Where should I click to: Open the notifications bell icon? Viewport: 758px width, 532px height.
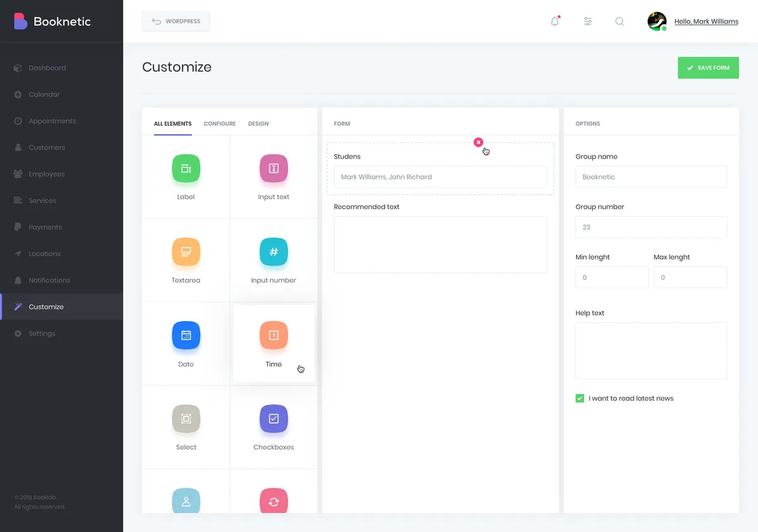point(555,21)
